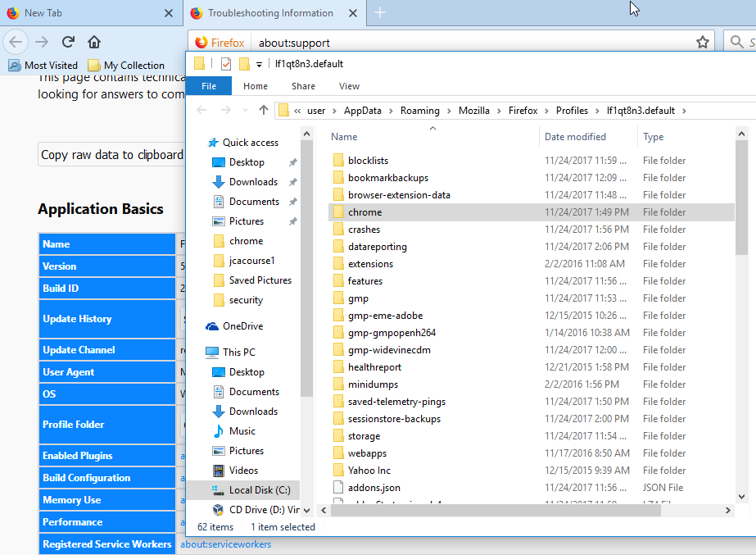Screen dimensions: 756x555
Task: Close the New Tab tab
Action: pos(168,13)
